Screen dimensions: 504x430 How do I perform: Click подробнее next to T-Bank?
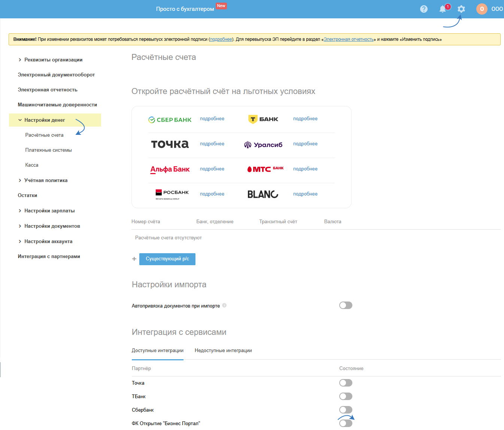coord(305,119)
